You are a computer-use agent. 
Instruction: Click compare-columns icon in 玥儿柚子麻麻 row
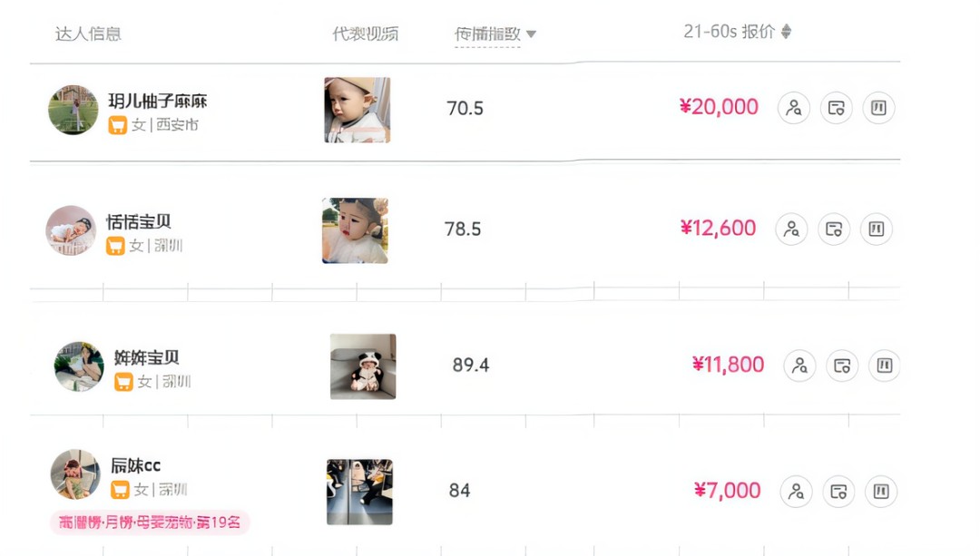click(878, 108)
